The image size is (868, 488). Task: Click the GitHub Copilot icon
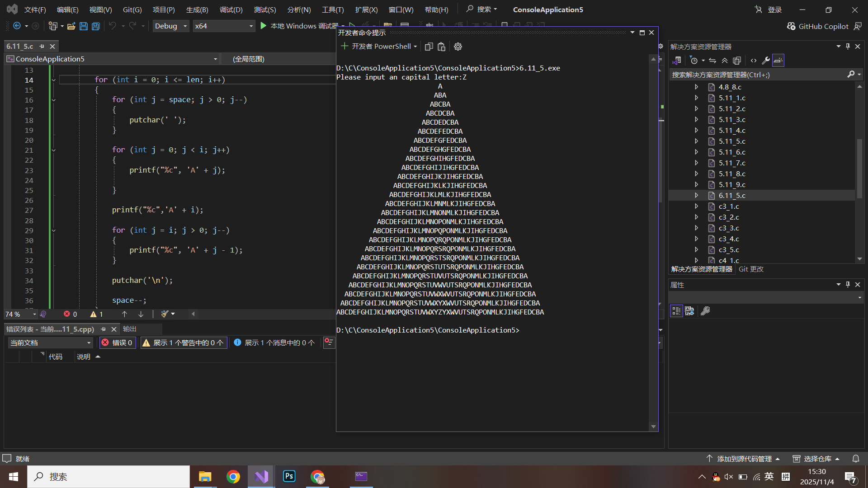(x=791, y=26)
